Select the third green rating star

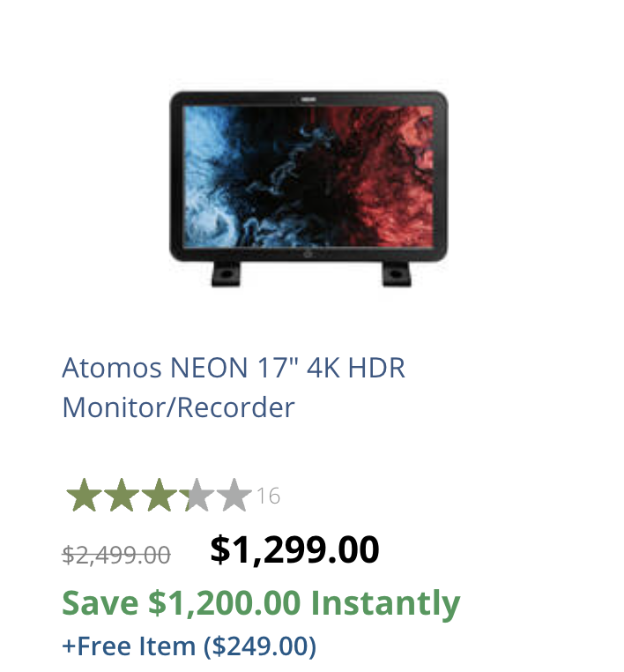(159, 495)
